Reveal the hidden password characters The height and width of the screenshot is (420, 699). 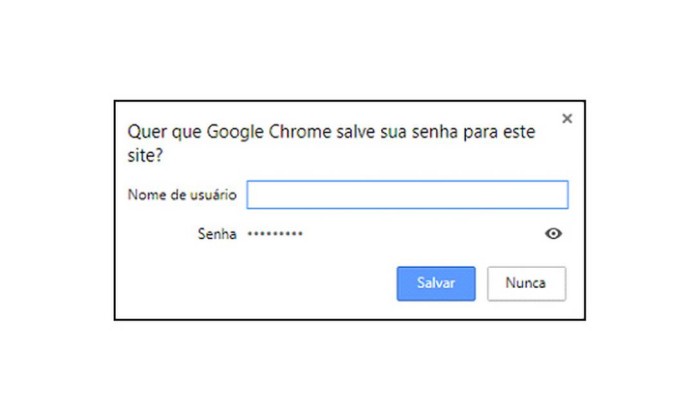553,234
